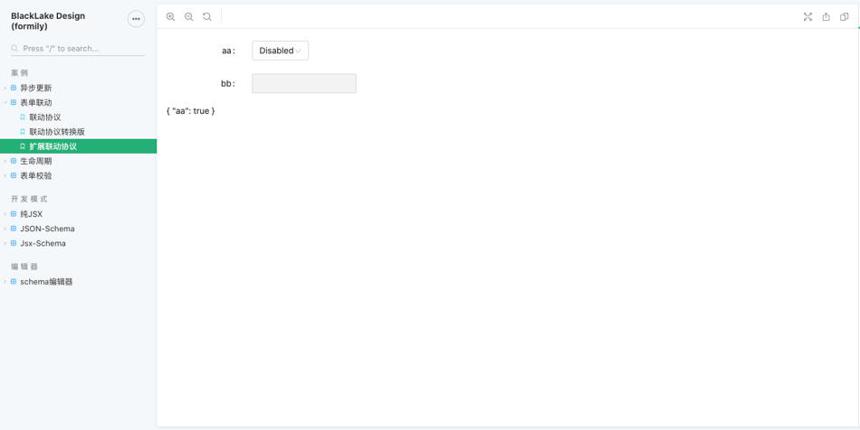860x430 pixels.
Task: Click the BlackLake Design (formily) title
Action: point(48,21)
